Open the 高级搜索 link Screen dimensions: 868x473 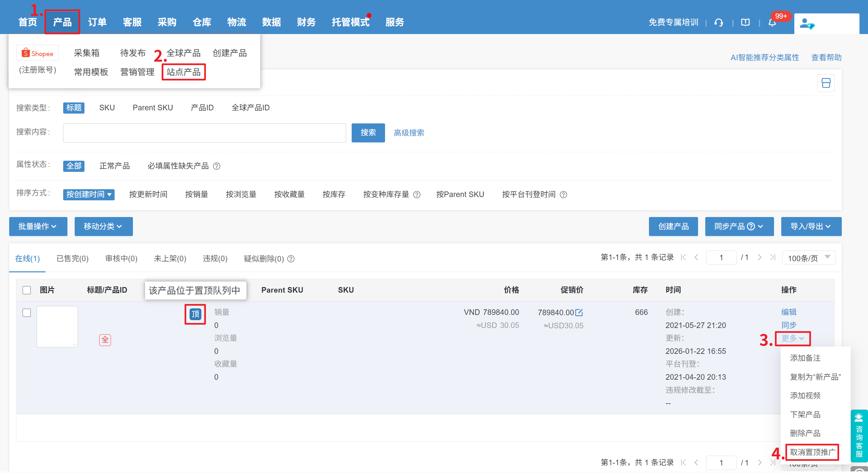pos(409,133)
